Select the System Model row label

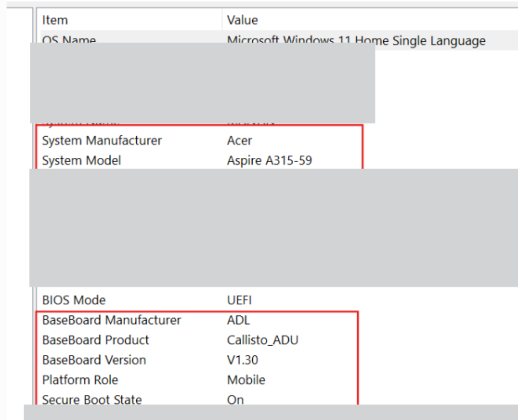pos(82,161)
